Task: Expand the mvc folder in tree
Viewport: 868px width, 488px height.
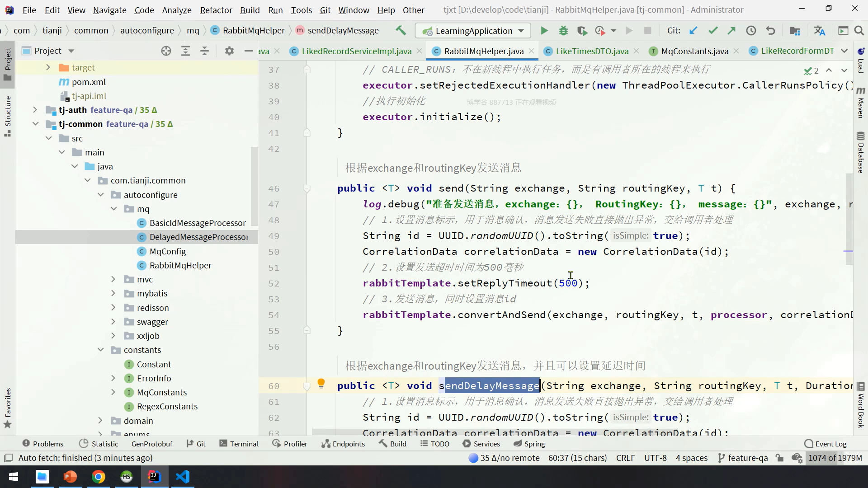Action: (113, 279)
